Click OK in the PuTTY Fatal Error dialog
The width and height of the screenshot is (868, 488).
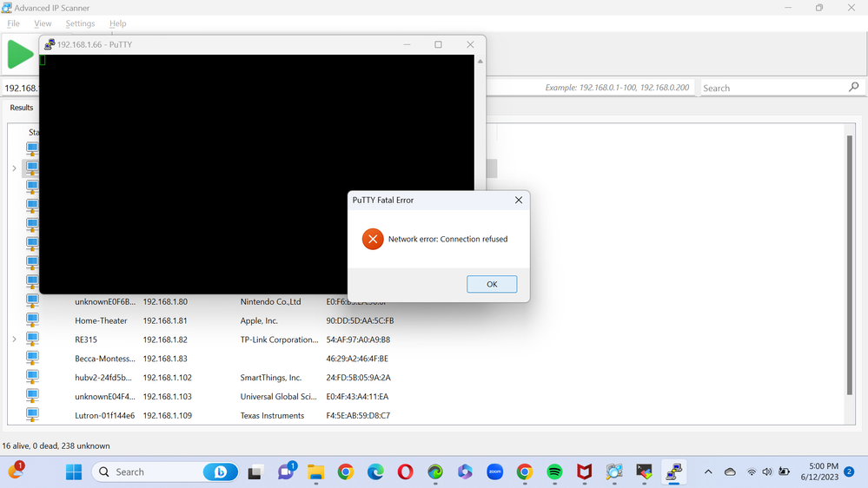coord(492,284)
